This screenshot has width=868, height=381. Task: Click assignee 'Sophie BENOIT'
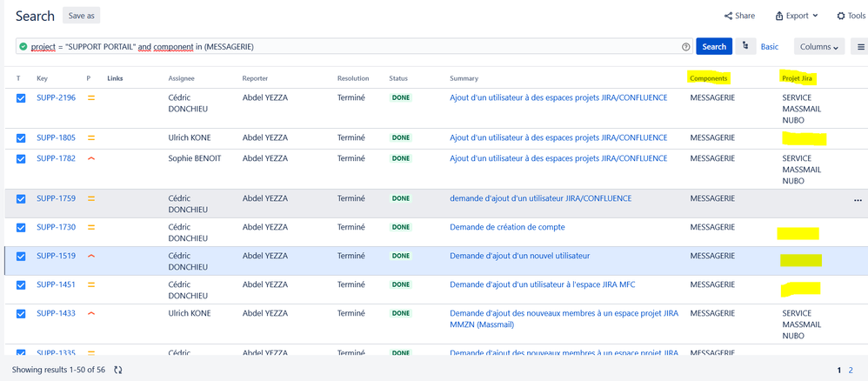[x=194, y=158]
